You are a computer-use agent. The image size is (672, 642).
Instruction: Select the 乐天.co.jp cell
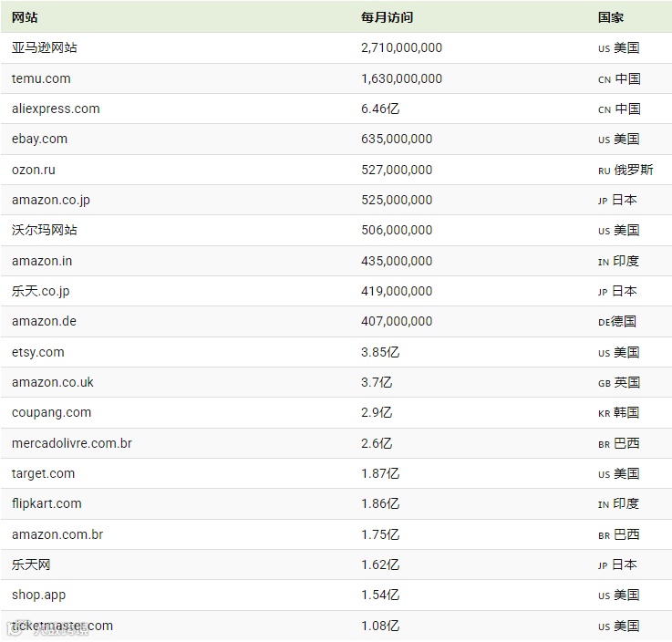41,291
